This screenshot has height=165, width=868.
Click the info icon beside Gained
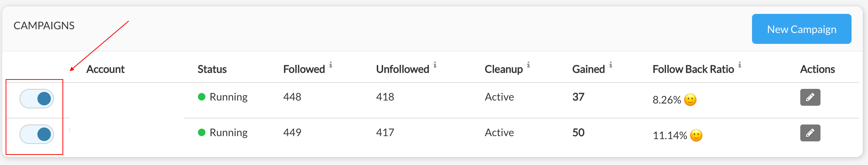[x=611, y=65]
